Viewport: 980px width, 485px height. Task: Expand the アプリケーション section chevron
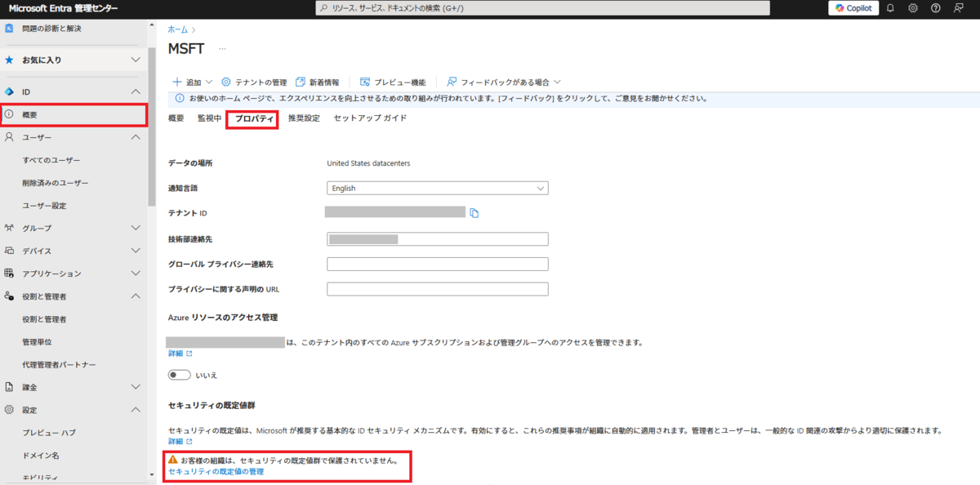pos(136,274)
